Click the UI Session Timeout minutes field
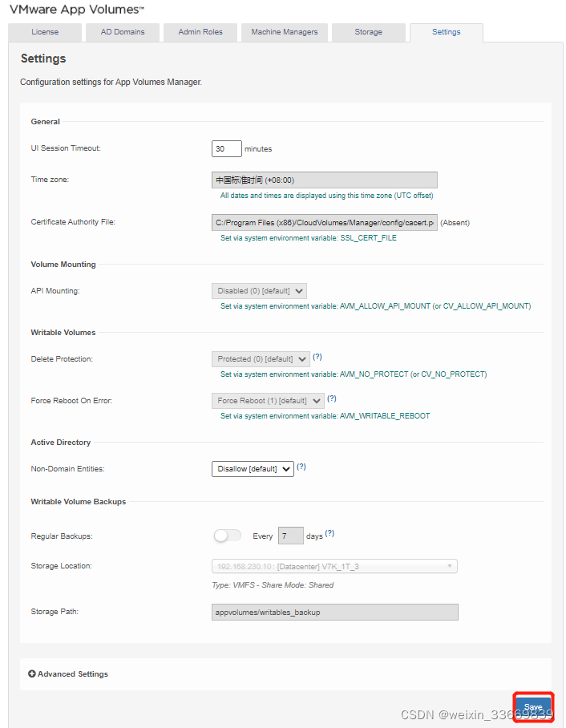The width and height of the screenshot is (566, 728). (227, 148)
